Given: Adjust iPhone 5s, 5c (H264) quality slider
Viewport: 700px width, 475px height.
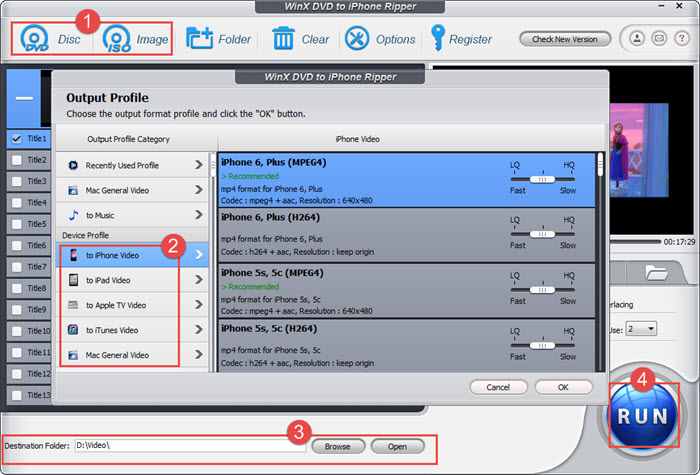Looking at the screenshot, I should [x=542, y=346].
